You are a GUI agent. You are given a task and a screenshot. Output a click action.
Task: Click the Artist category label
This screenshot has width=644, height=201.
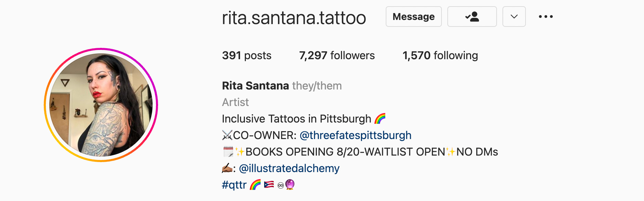235,102
